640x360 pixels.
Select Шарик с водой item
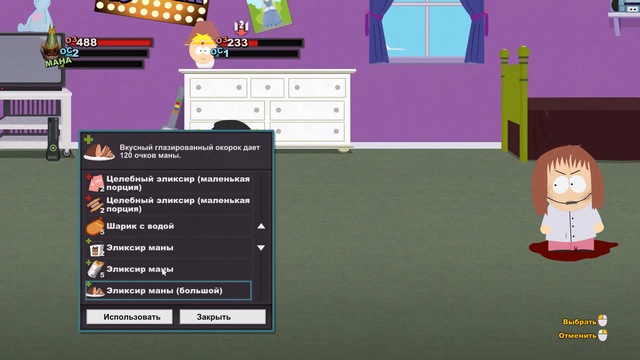(168, 226)
